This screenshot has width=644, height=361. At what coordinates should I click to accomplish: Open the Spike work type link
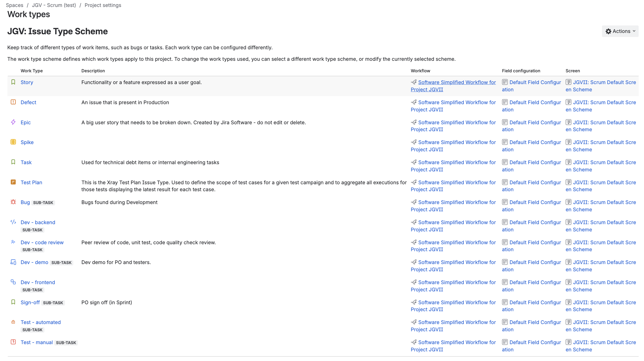pos(27,142)
